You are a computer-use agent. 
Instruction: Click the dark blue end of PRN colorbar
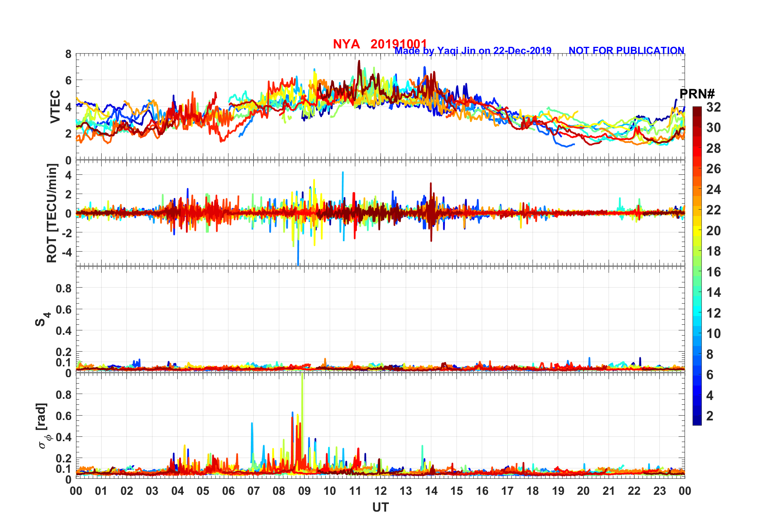coord(697,420)
